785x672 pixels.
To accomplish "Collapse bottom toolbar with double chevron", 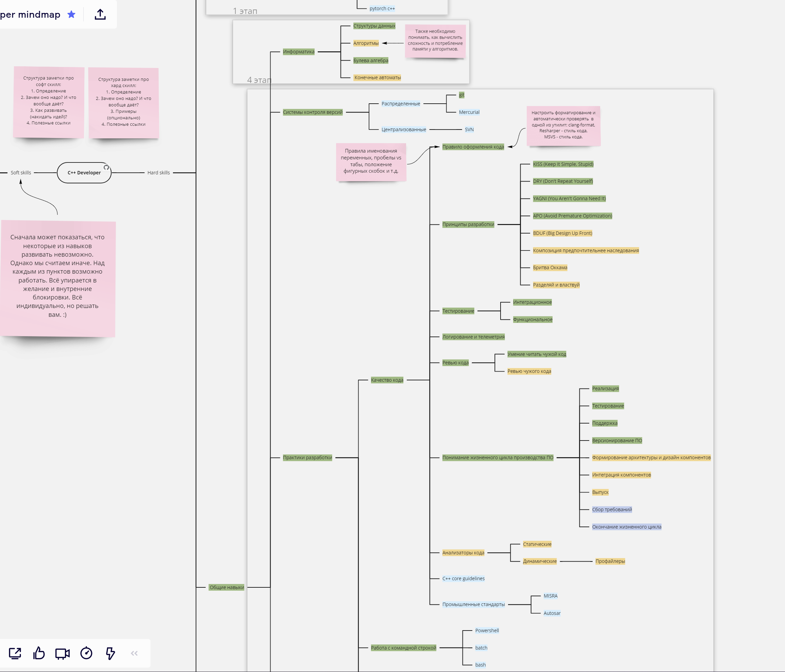I will 134,653.
